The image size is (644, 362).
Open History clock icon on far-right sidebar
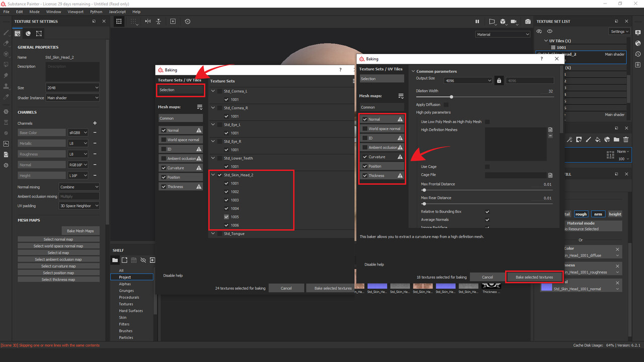pyautogui.click(x=638, y=54)
